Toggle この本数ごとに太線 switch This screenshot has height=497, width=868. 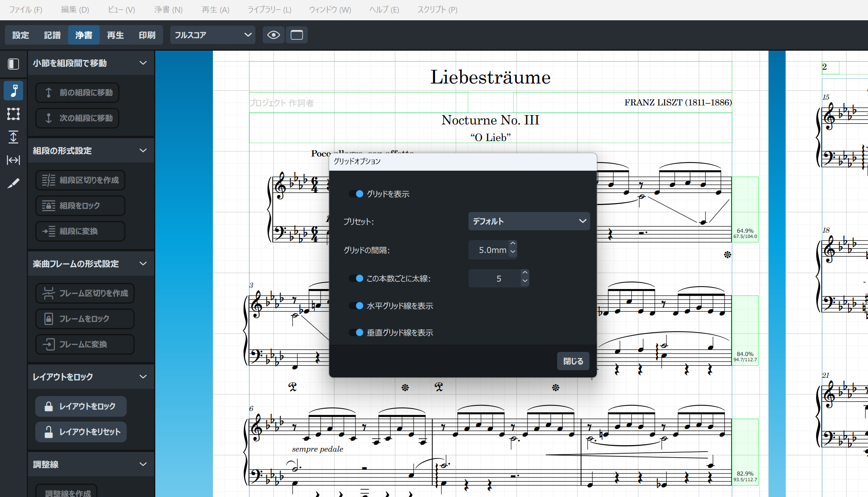[356, 278]
